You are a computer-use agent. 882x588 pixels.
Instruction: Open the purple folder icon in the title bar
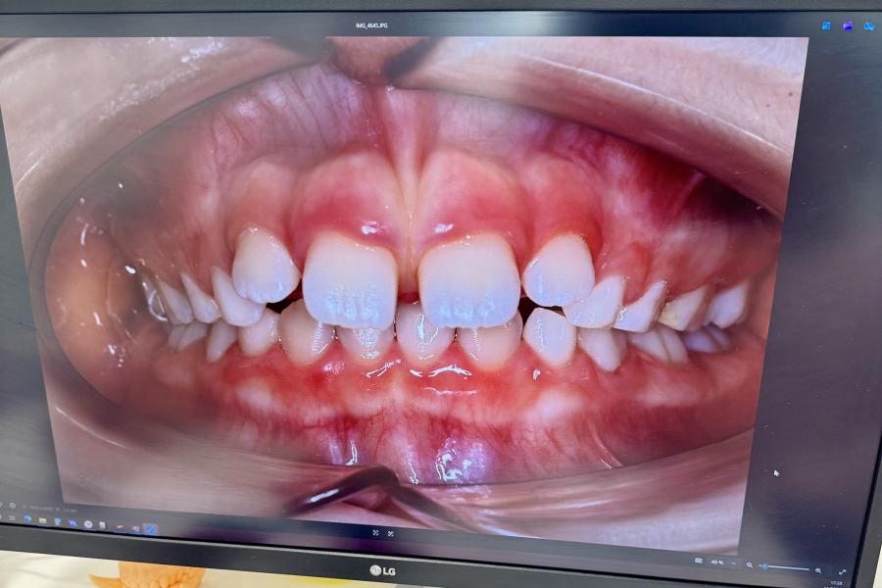tap(848, 25)
